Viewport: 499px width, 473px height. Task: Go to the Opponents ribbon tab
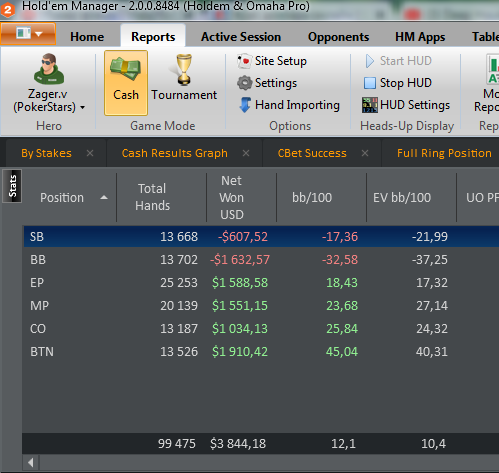click(x=338, y=37)
